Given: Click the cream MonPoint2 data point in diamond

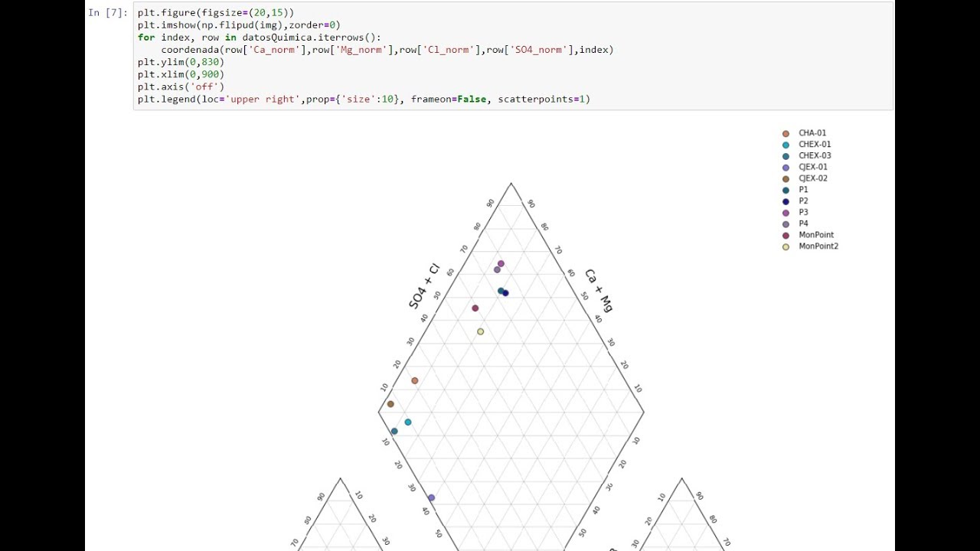Looking at the screenshot, I should (481, 331).
